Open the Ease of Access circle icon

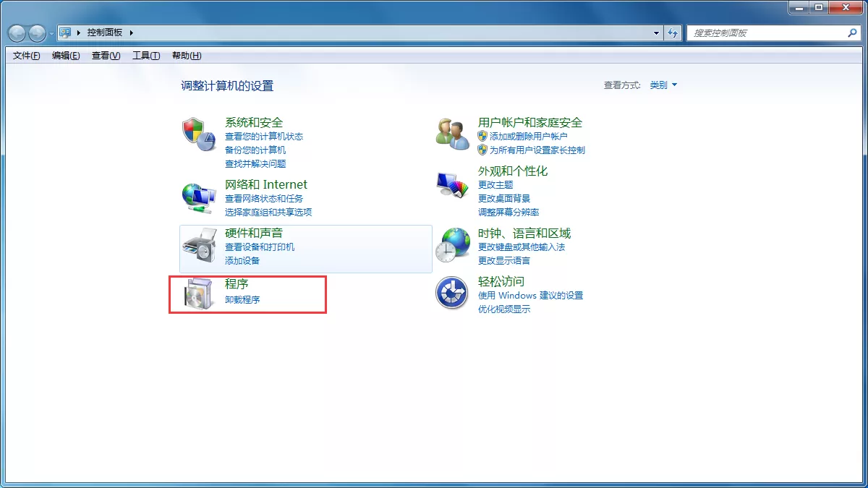(x=453, y=294)
